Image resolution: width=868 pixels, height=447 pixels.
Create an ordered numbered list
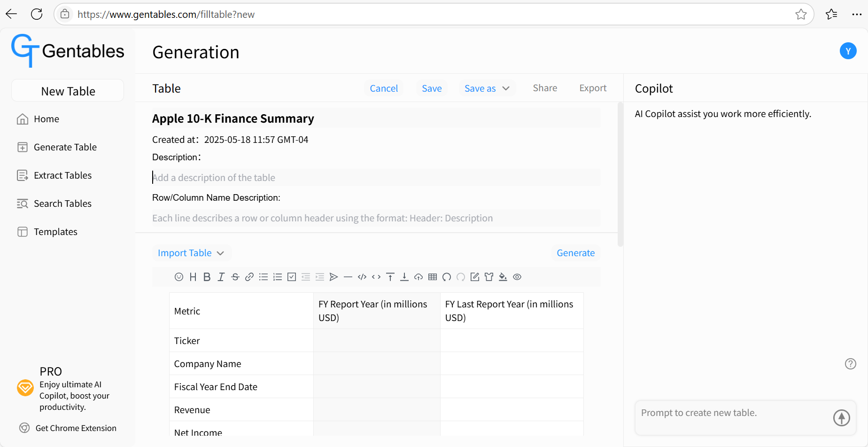point(278,277)
